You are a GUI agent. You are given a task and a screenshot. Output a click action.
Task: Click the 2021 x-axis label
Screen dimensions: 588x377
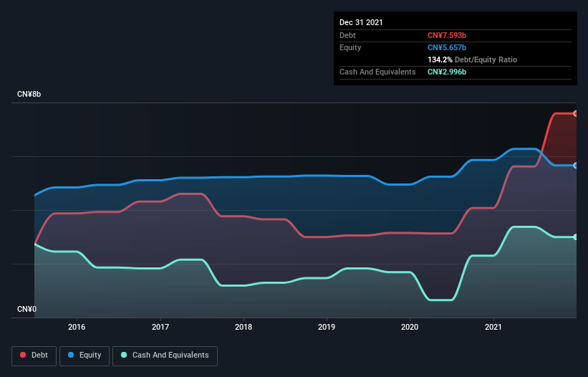point(493,327)
